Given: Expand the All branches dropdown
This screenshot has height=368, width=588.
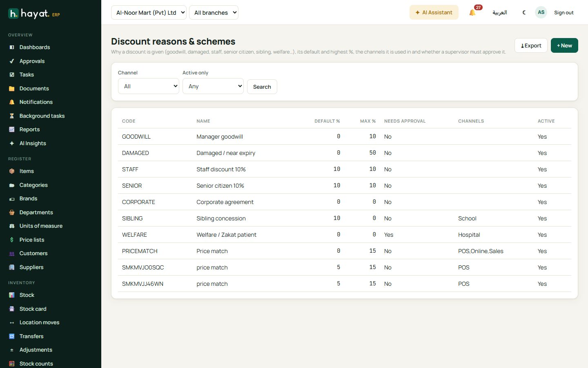Looking at the screenshot, I should pyautogui.click(x=214, y=13).
